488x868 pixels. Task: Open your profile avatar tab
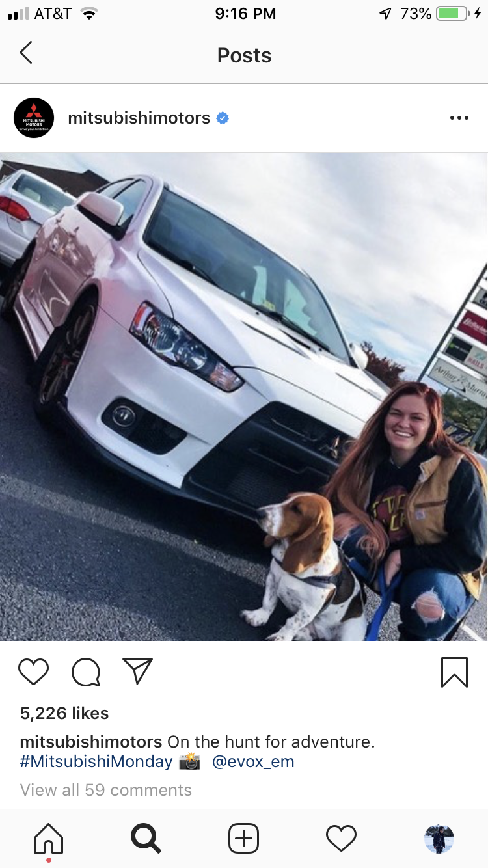439,839
